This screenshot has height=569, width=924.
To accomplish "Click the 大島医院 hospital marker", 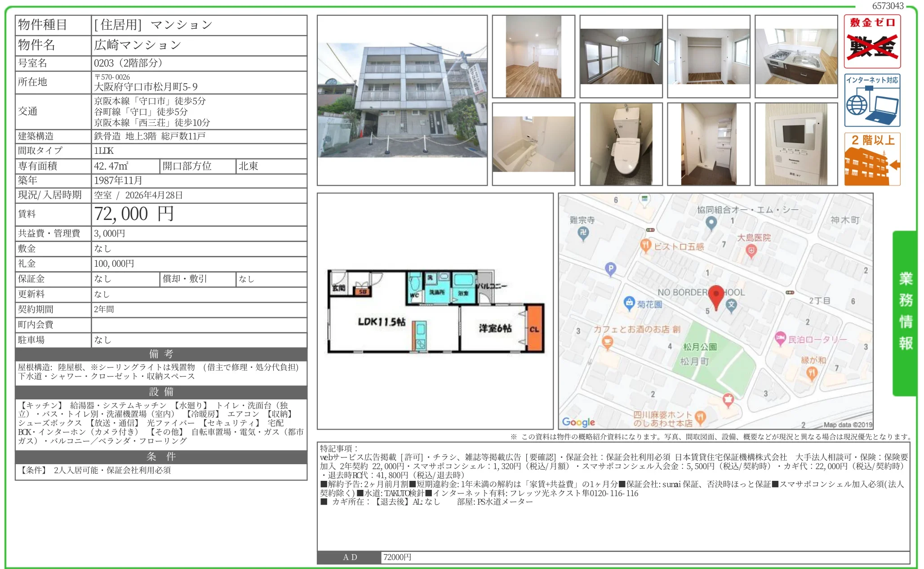I will pos(751,251).
